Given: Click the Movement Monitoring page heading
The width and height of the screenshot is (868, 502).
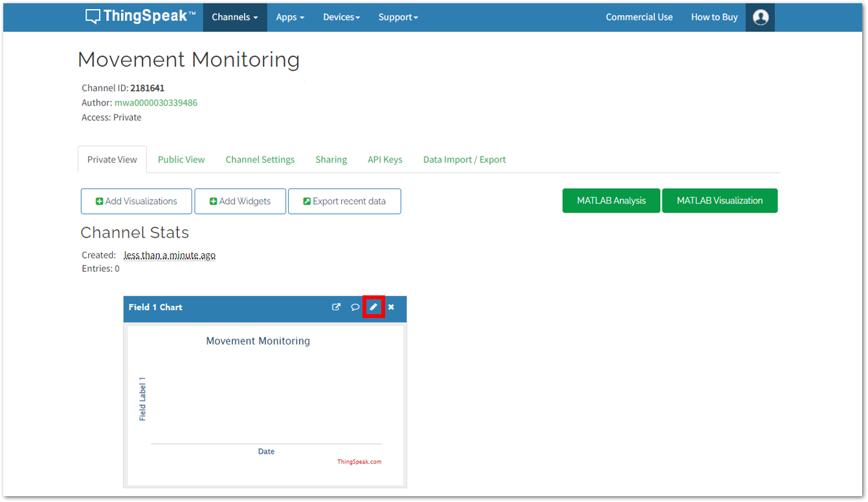Looking at the screenshot, I should [x=189, y=60].
